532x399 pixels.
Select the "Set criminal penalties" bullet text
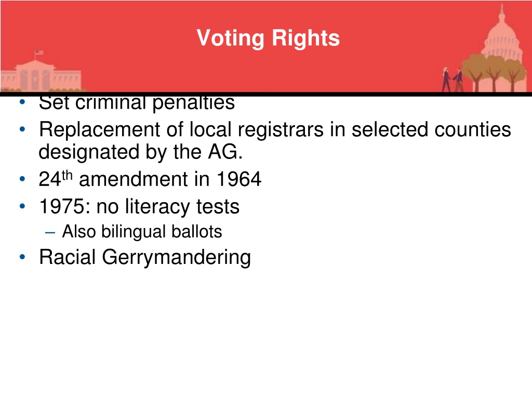click(x=137, y=103)
